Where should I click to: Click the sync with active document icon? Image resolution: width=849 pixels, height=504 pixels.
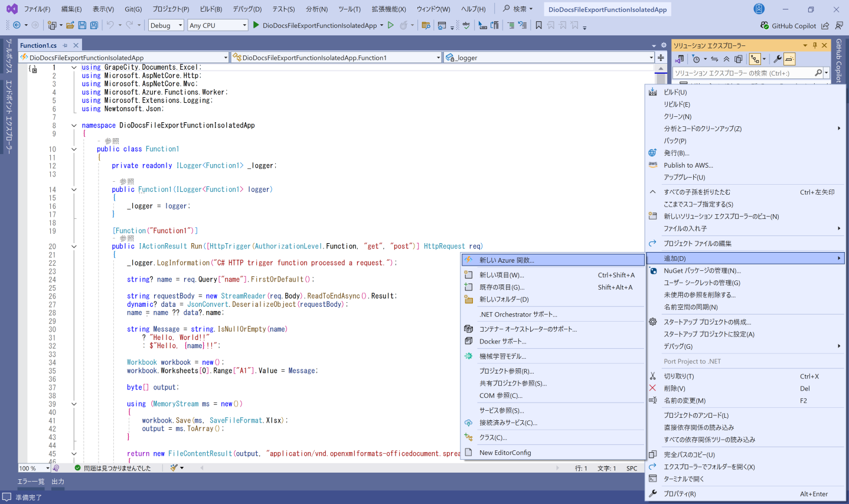(x=714, y=59)
